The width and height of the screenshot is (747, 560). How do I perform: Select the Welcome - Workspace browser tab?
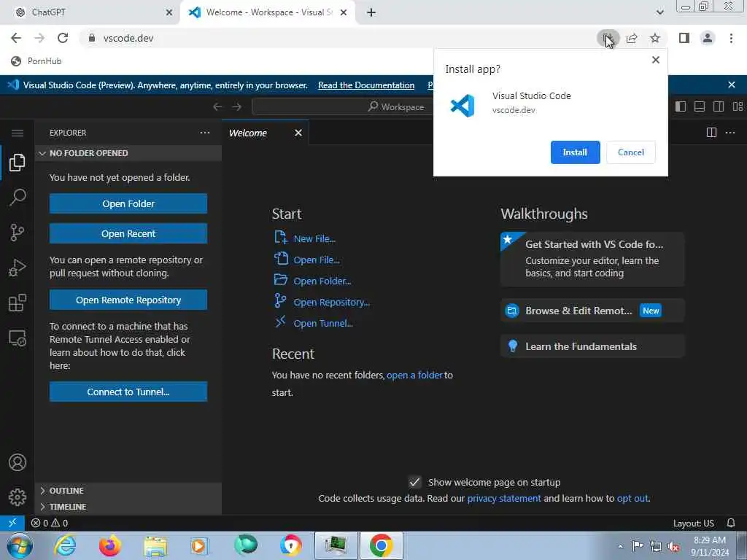click(x=267, y=12)
